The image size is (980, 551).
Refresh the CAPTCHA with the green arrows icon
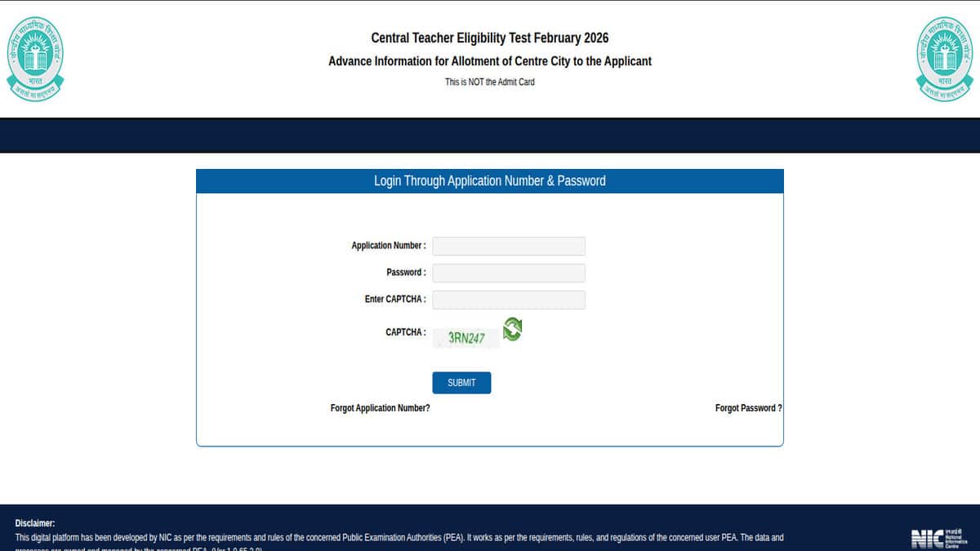pyautogui.click(x=512, y=329)
